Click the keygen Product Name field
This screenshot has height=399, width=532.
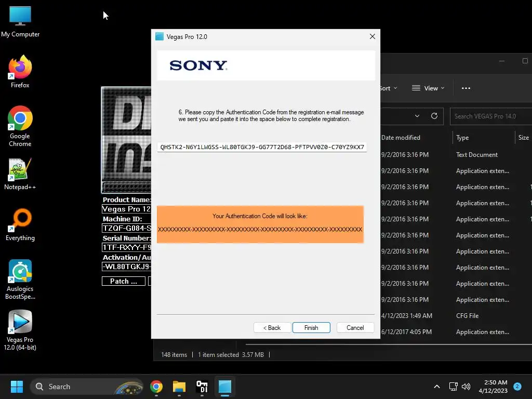[127, 209]
